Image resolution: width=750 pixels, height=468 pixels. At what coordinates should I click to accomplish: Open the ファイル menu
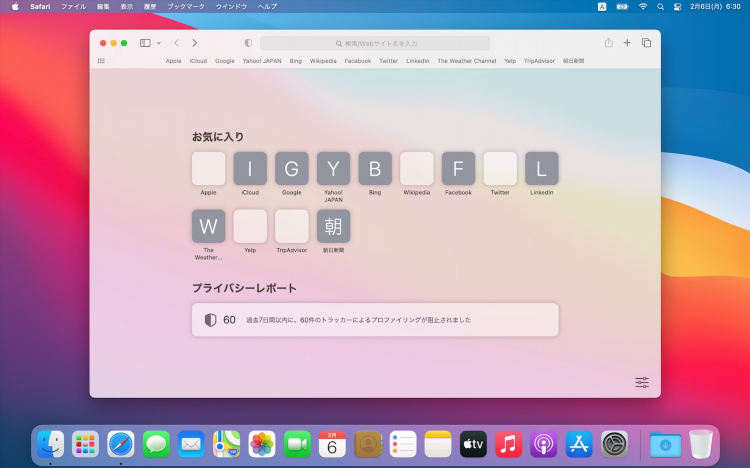tap(73, 7)
